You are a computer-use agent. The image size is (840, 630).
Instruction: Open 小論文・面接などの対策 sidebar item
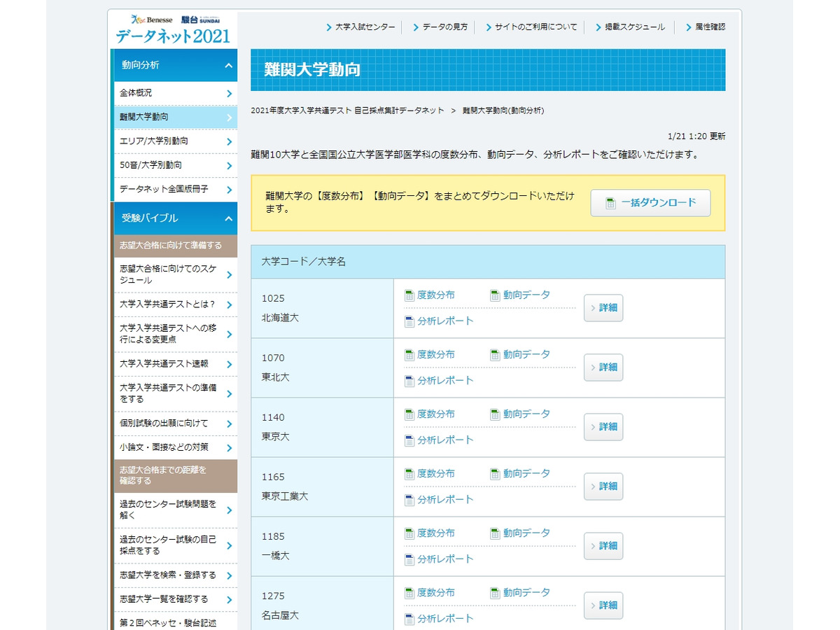click(176, 447)
